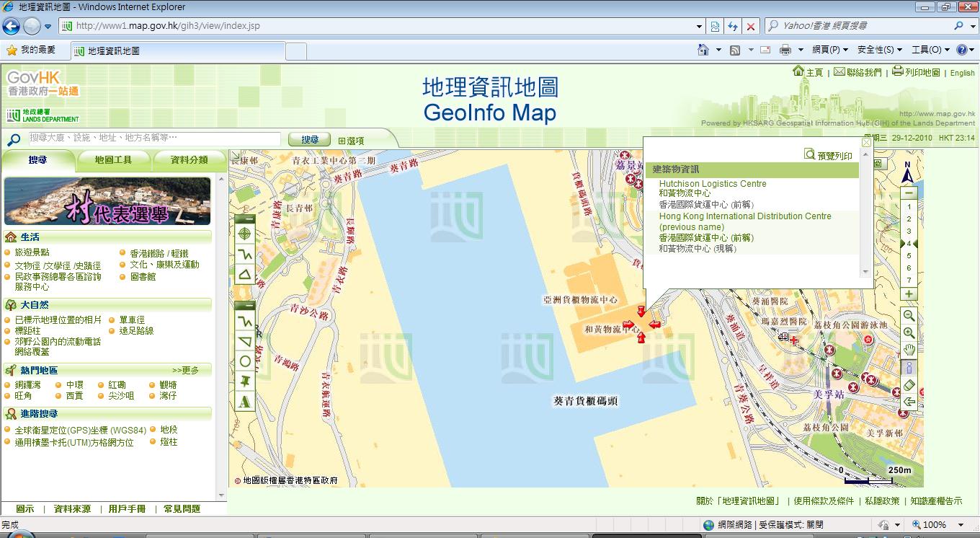Click the plus button below zoom levels

point(909,294)
